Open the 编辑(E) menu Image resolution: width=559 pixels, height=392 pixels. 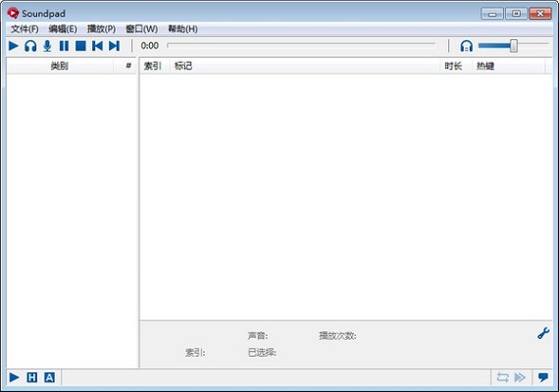[63, 28]
